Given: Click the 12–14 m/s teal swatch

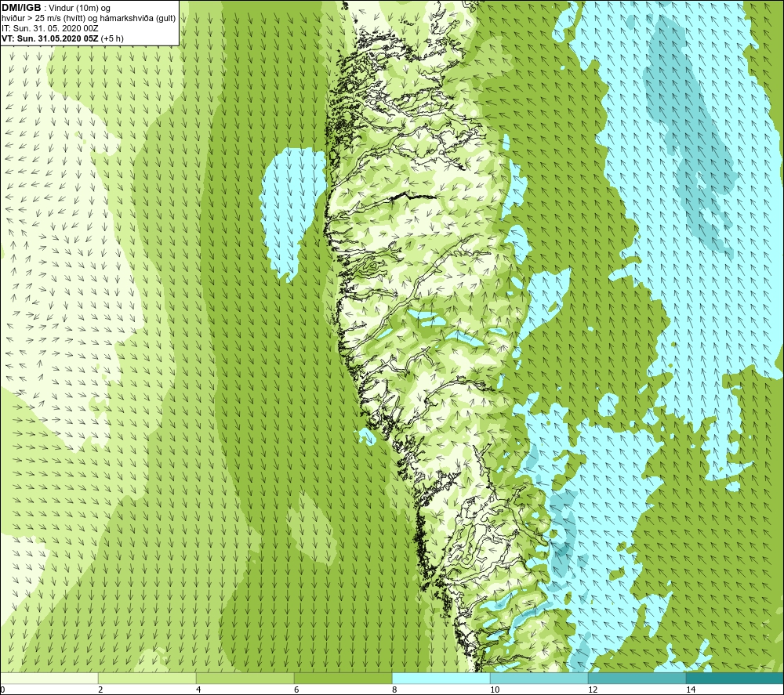Looking at the screenshot, I should [637, 678].
